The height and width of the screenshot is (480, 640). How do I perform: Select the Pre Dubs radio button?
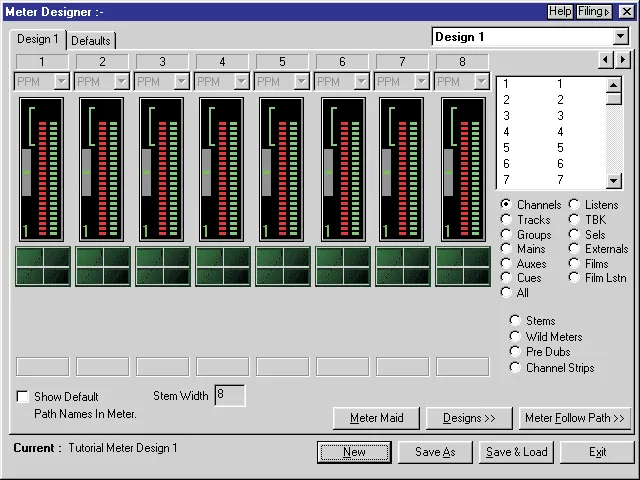(x=515, y=351)
